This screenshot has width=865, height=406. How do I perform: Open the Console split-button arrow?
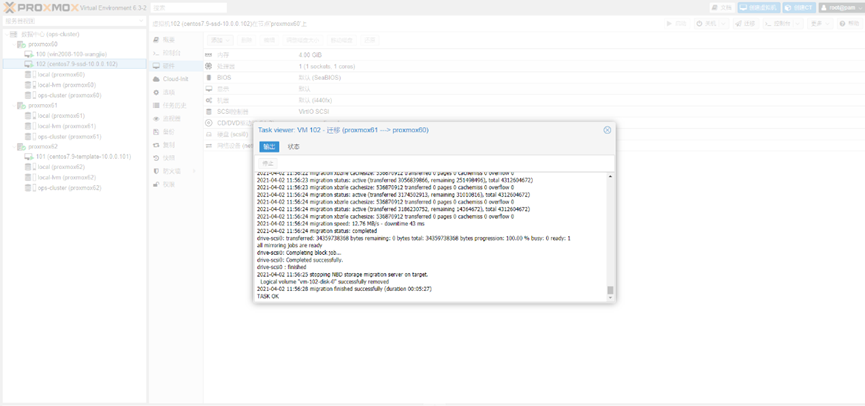798,24
